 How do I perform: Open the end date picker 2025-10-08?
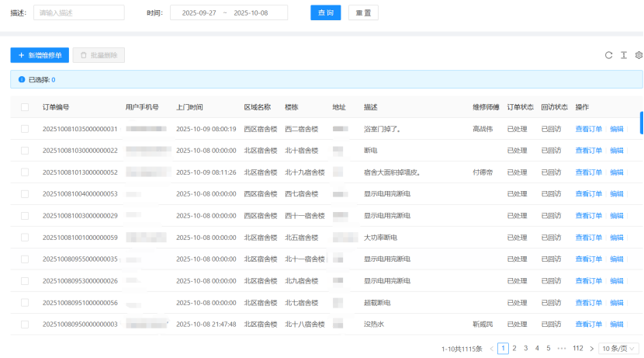click(x=251, y=12)
